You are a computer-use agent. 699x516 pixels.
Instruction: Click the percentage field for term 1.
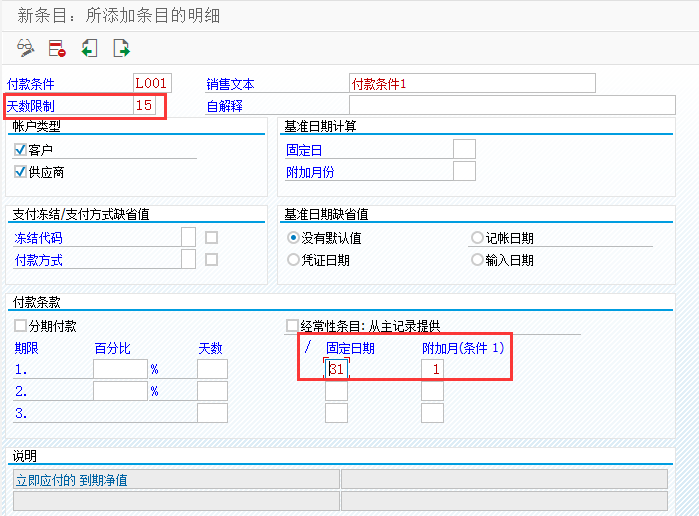[x=120, y=369]
